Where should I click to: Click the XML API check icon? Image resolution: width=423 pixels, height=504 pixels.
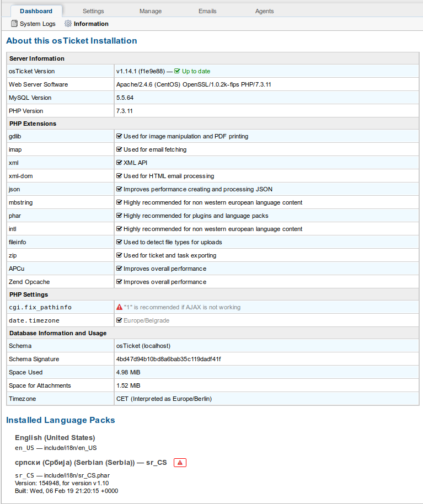[119, 163]
